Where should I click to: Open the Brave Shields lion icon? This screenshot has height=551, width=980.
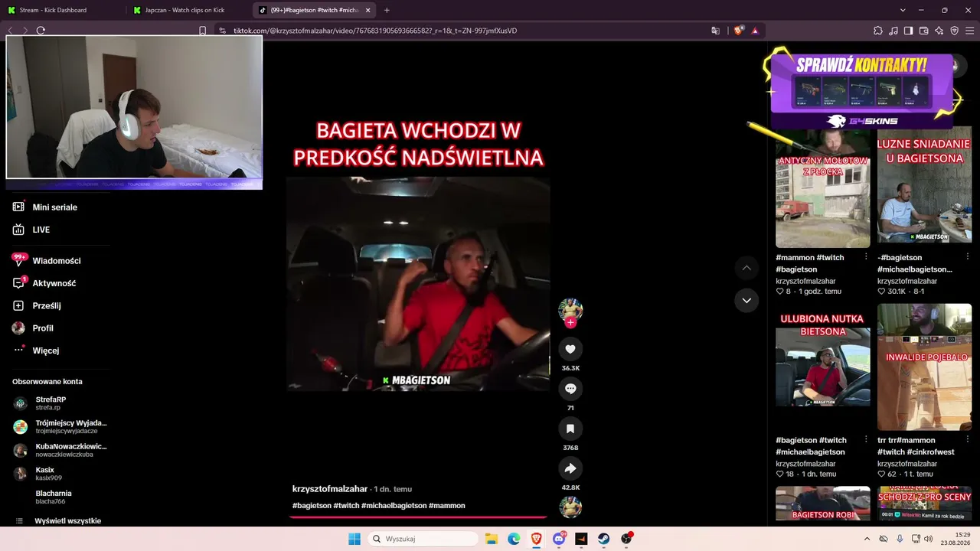[738, 31]
